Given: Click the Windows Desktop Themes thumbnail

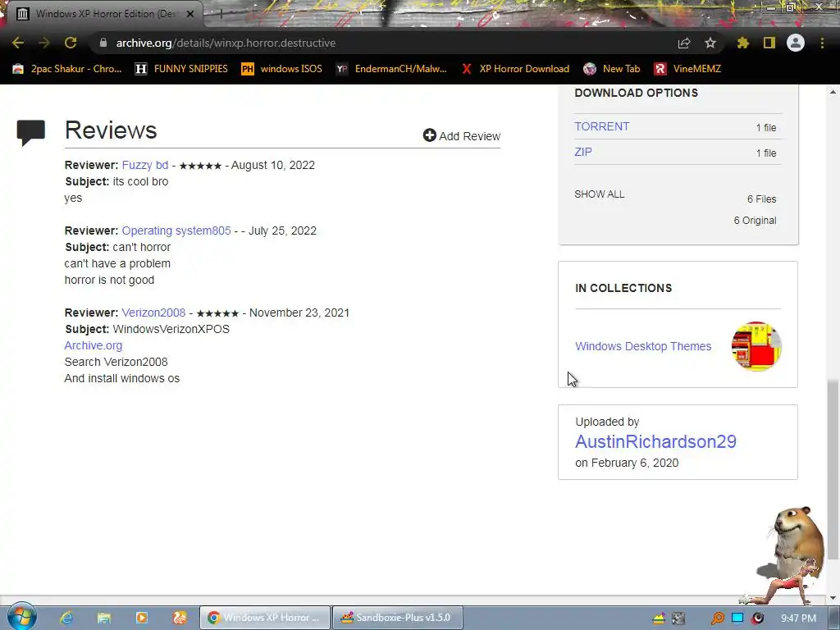Looking at the screenshot, I should coord(756,346).
